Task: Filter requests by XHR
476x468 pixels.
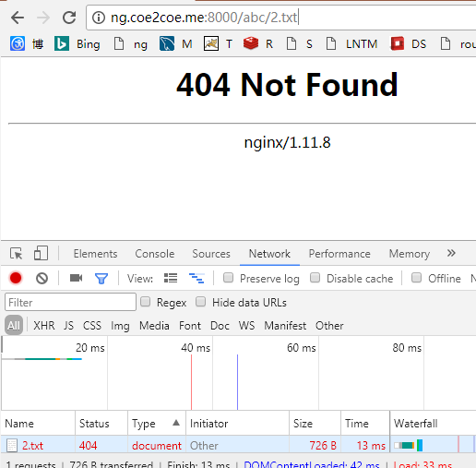Action: click(44, 326)
